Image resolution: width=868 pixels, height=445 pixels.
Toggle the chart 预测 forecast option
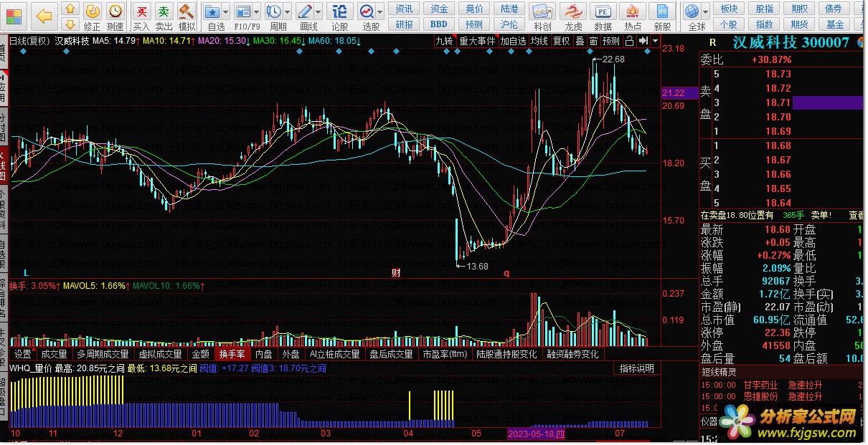(611, 41)
